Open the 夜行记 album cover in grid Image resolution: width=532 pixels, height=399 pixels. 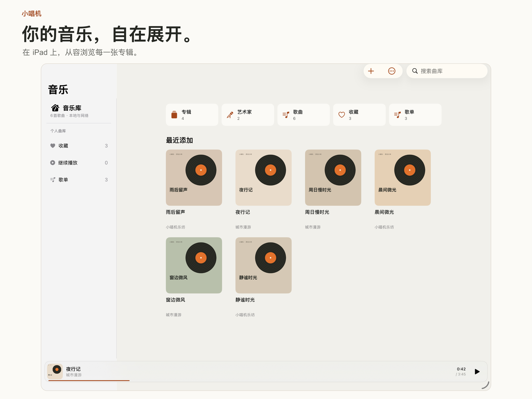[x=263, y=177]
